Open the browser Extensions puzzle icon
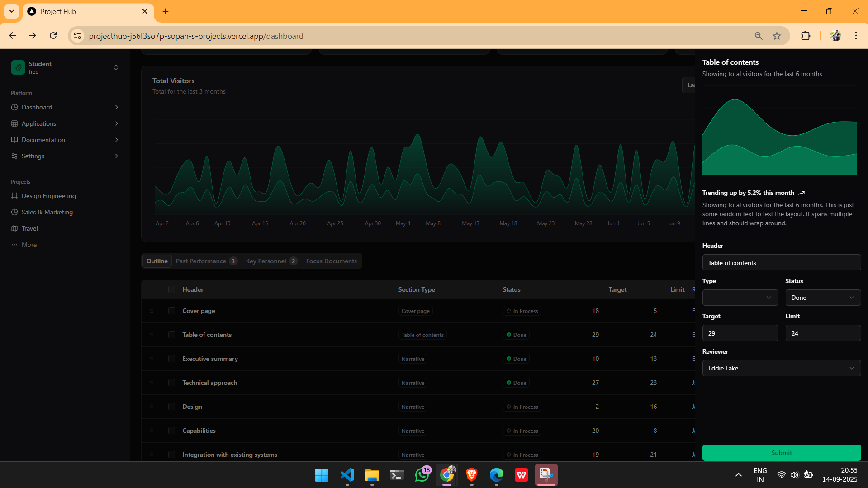 coord(806,36)
